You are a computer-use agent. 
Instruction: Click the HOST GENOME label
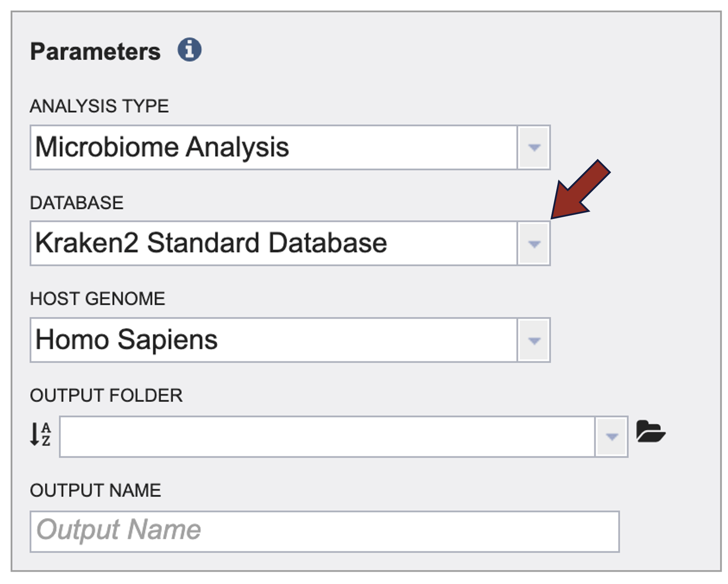point(97,299)
